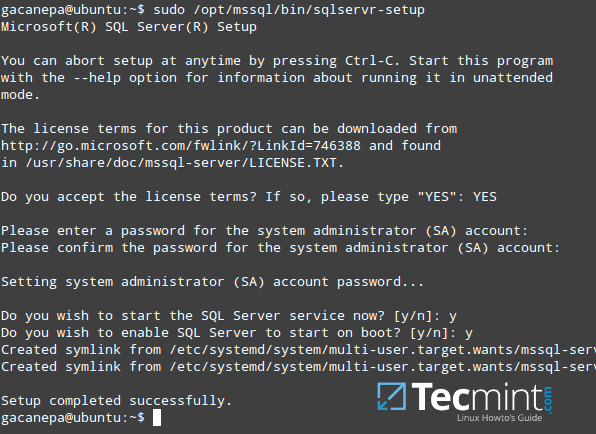Click the vertical .com text in the logo
Image resolution: width=596 pixels, height=434 pixels.
pos(548,399)
